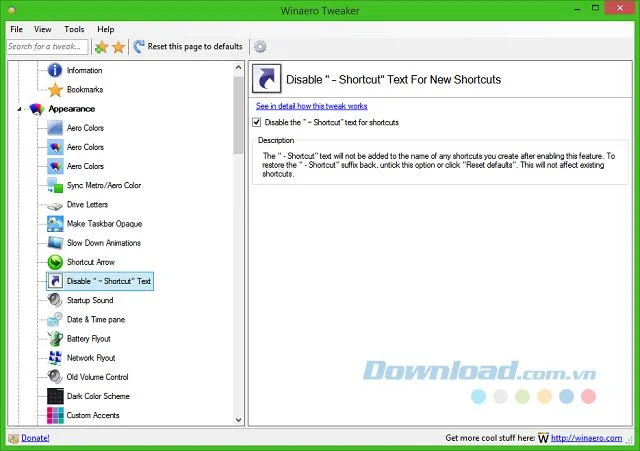Open the Tools menu
Viewport: 640px width, 451px height.
[x=74, y=29]
